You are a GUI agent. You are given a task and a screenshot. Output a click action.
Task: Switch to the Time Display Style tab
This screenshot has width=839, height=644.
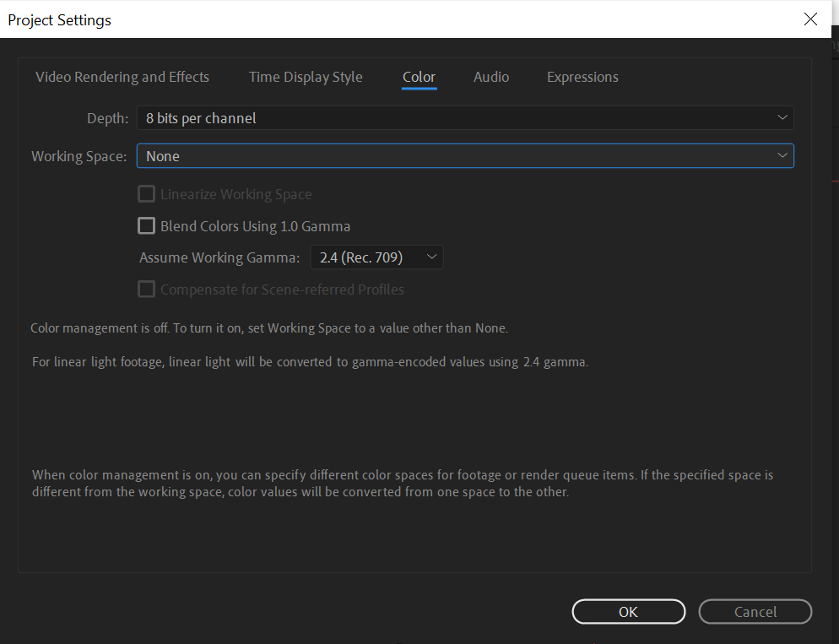click(306, 77)
